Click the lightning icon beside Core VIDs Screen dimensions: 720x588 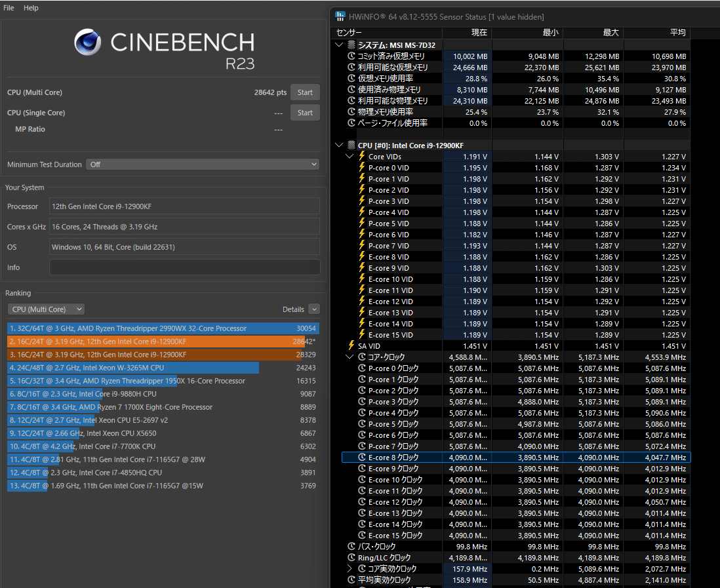pos(362,156)
